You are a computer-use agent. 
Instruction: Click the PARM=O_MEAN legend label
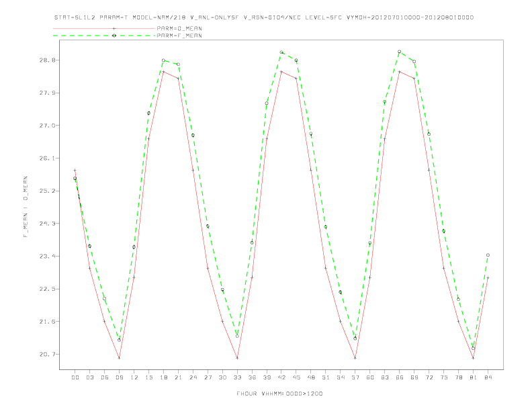click(x=179, y=28)
